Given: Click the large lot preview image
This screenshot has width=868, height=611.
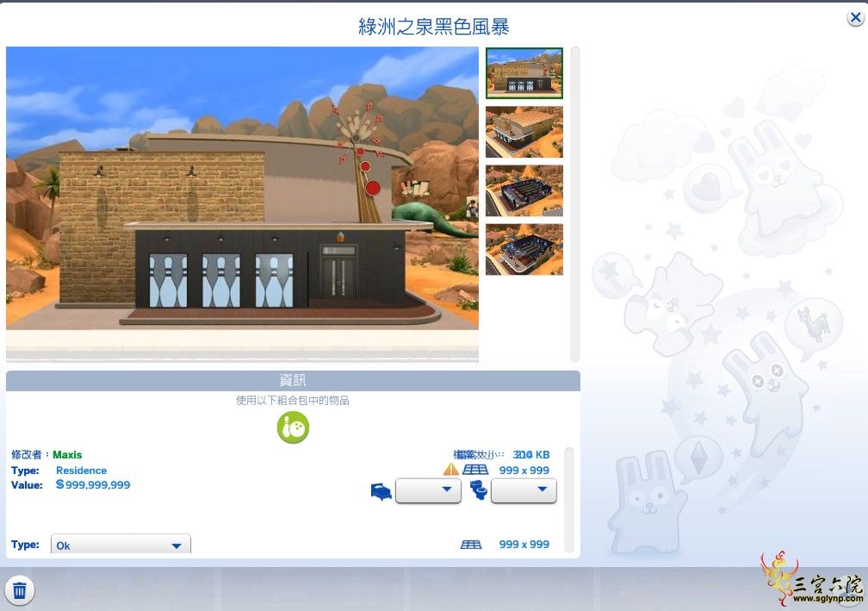Looking at the screenshot, I should click(x=243, y=204).
